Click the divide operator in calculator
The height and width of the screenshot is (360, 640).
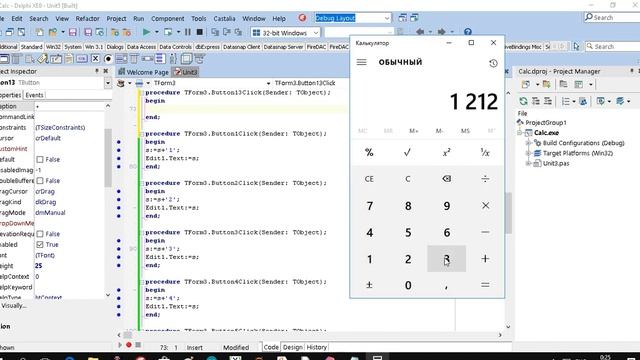(485, 179)
